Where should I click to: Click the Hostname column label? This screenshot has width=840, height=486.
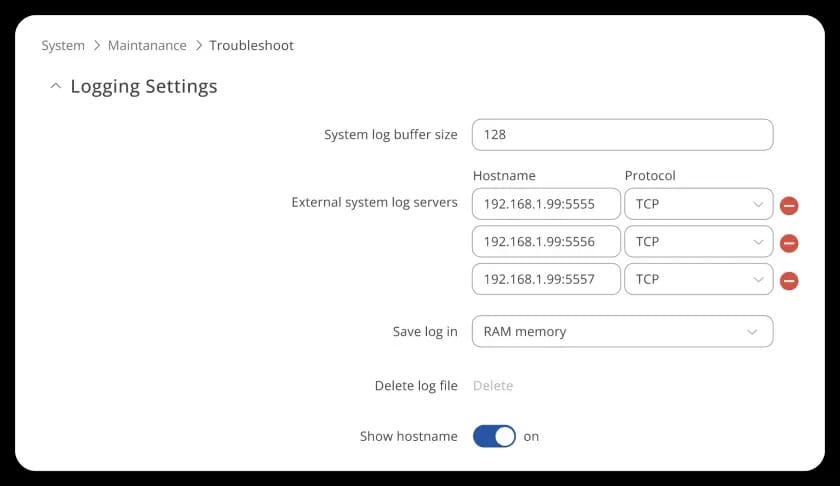pyautogui.click(x=504, y=176)
